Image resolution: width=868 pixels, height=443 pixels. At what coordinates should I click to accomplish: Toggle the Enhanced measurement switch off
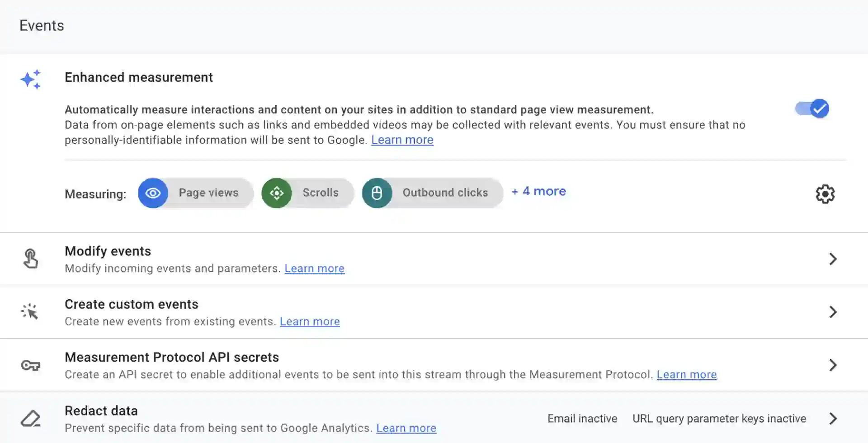click(812, 108)
